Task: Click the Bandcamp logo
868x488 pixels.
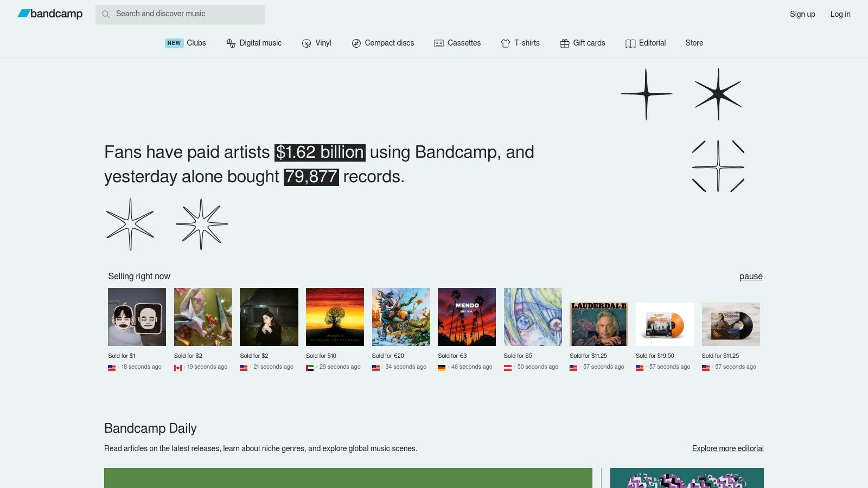Action: 50,14
